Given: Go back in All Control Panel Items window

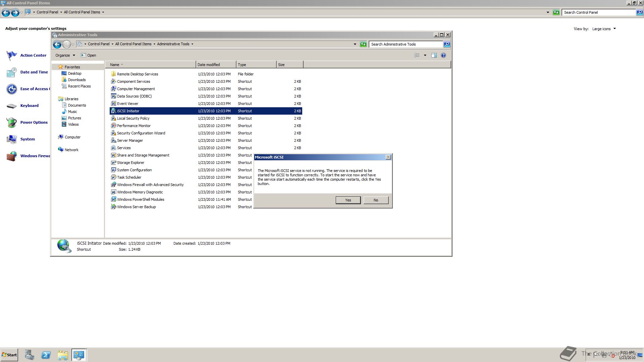Looking at the screenshot, I should point(6,13).
